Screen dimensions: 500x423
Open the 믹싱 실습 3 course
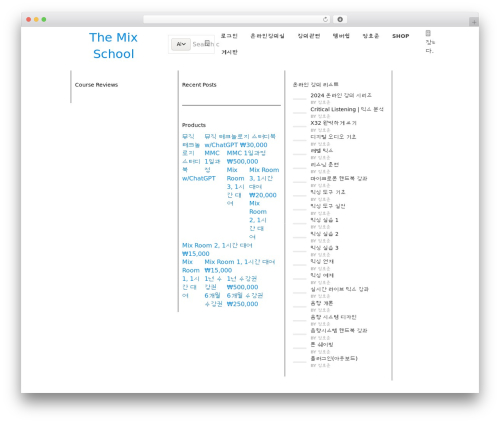[x=324, y=248]
